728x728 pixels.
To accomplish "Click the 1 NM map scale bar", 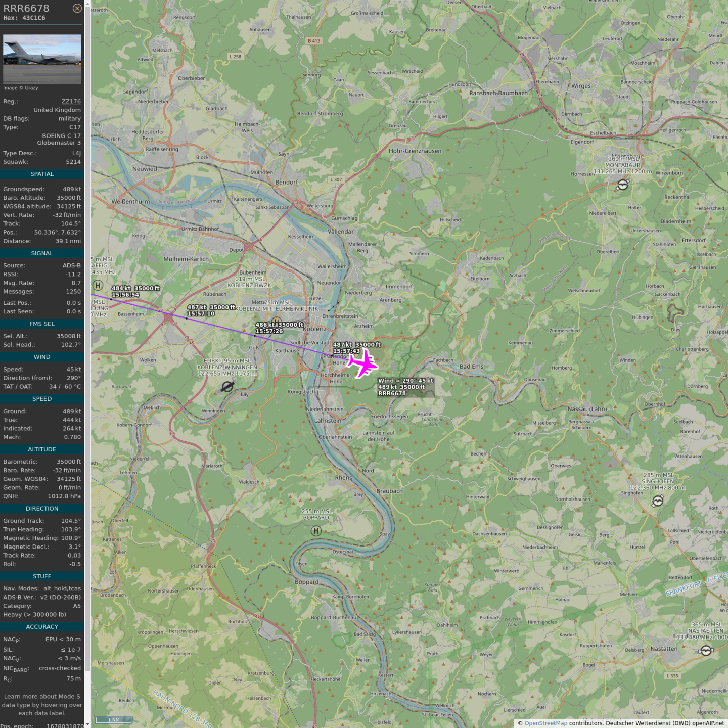I will (x=114, y=720).
